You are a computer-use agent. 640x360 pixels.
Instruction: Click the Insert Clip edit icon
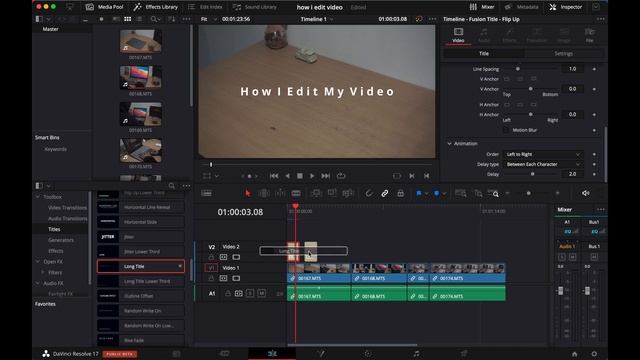pos(316,193)
